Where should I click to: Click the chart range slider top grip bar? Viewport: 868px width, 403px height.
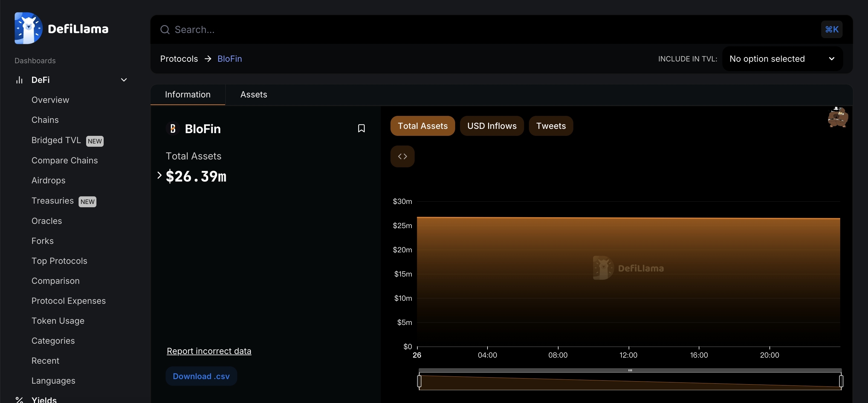(630, 370)
